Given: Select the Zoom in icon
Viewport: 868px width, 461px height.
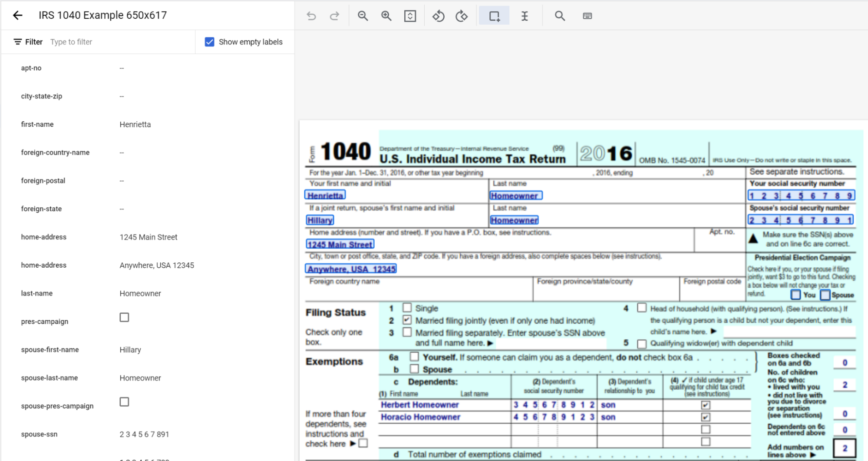Looking at the screenshot, I should pos(386,16).
